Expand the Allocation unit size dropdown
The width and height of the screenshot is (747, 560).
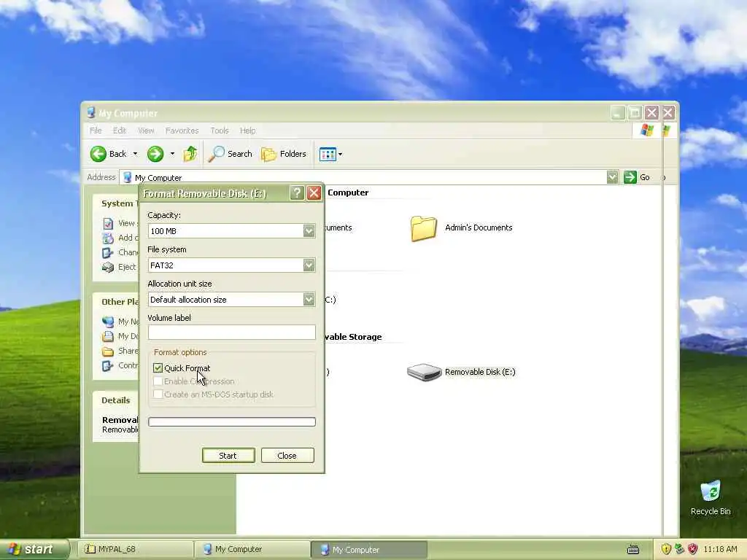[309, 300]
